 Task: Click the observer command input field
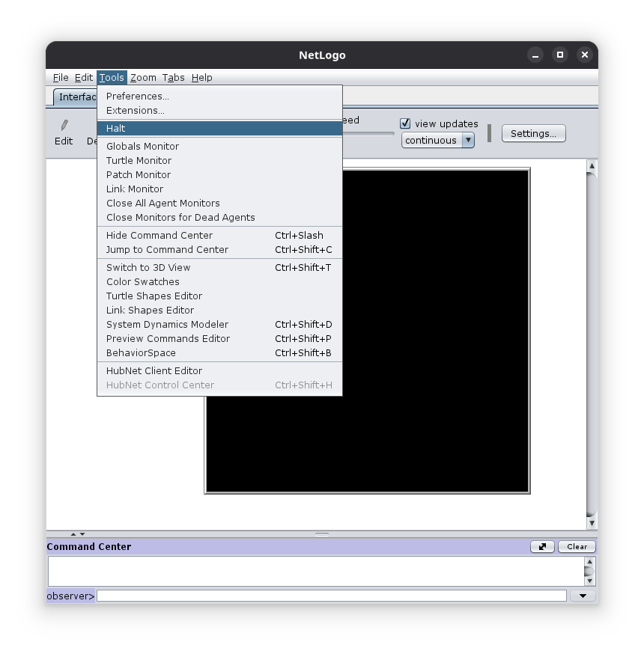point(331,596)
